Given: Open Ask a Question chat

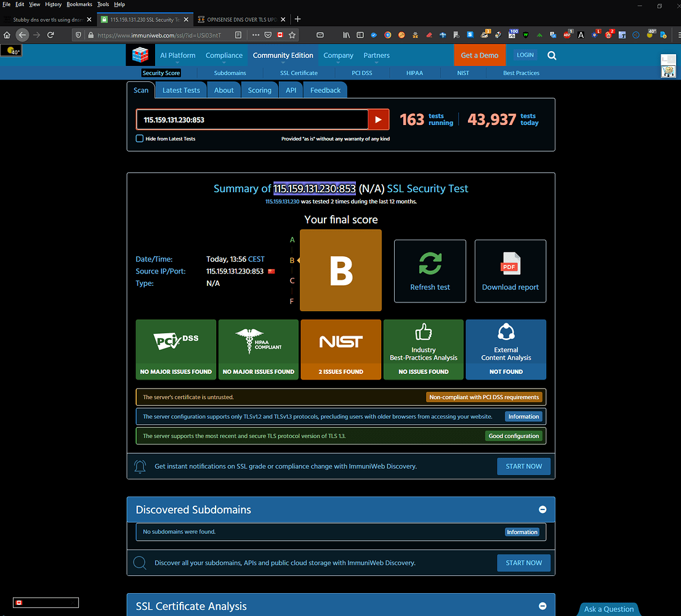Looking at the screenshot, I should point(608,609).
